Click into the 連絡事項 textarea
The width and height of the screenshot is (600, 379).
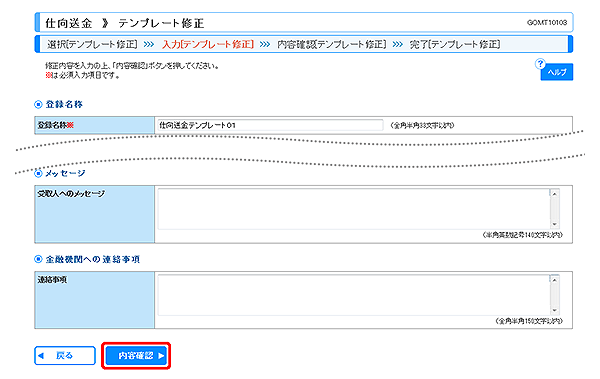pyautogui.click(x=354, y=295)
